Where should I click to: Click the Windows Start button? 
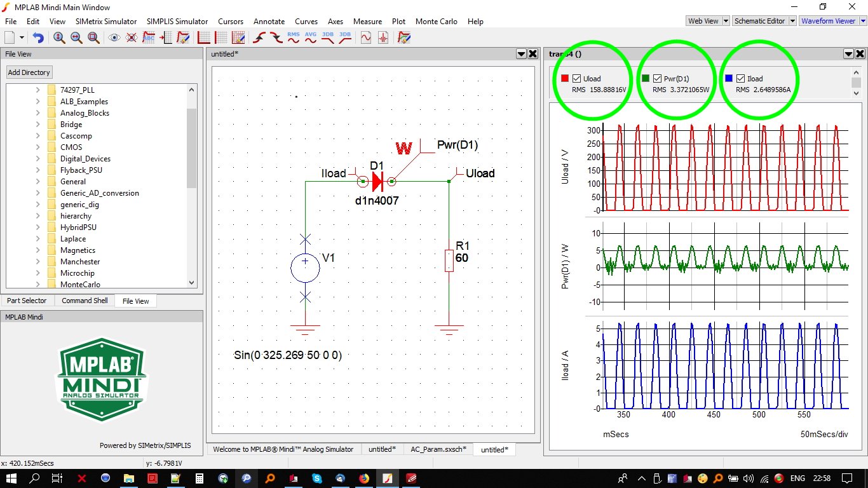point(13,478)
